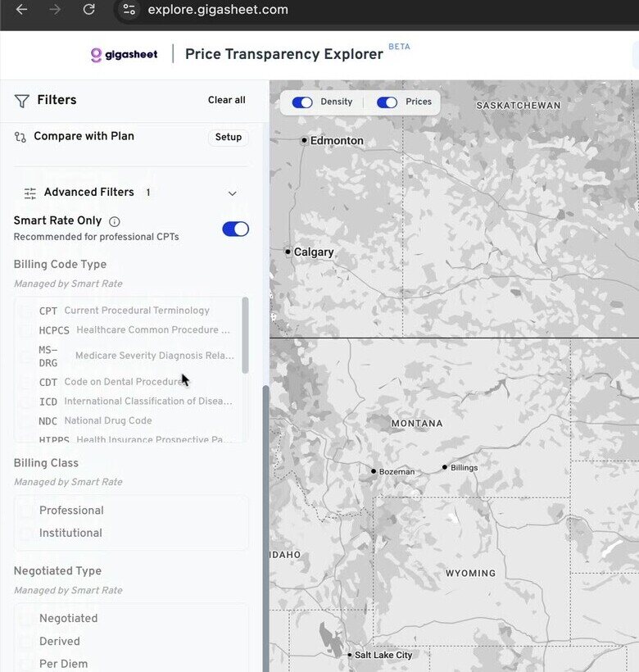Check the MS-DRG billing code option
The height and width of the screenshot is (672, 639).
point(26,356)
